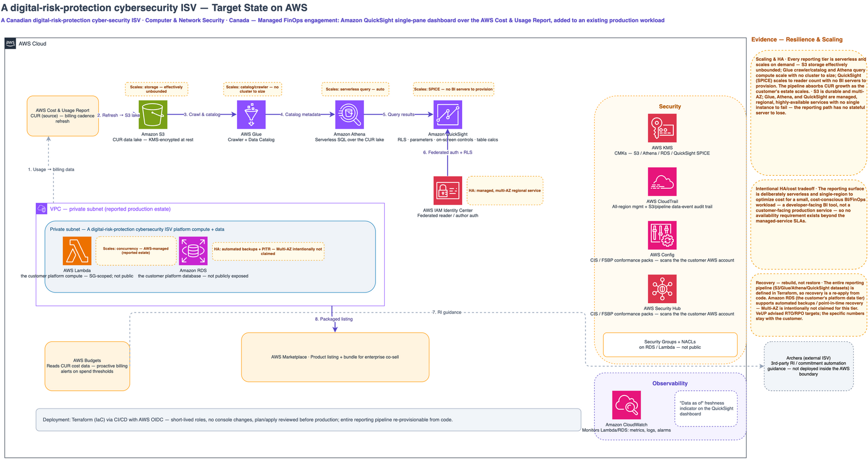This screenshot has height=459, width=868.
Task: Select the '3. Crawl & catalog' label
Action: (x=202, y=114)
